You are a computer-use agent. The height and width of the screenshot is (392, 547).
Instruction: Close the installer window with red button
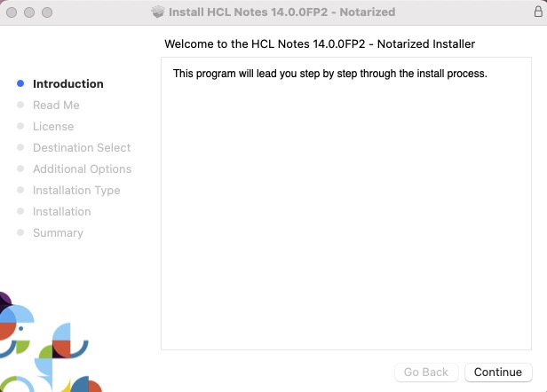click(x=12, y=12)
